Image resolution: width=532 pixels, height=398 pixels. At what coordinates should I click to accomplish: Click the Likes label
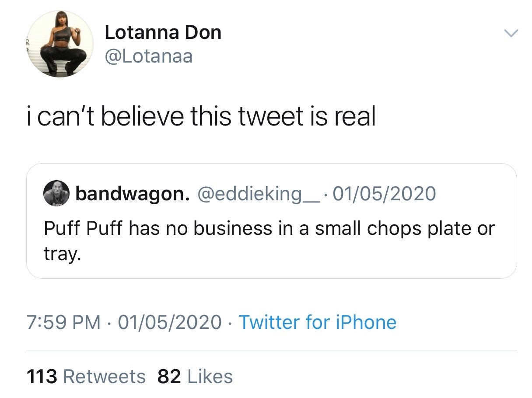tap(210, 377)
